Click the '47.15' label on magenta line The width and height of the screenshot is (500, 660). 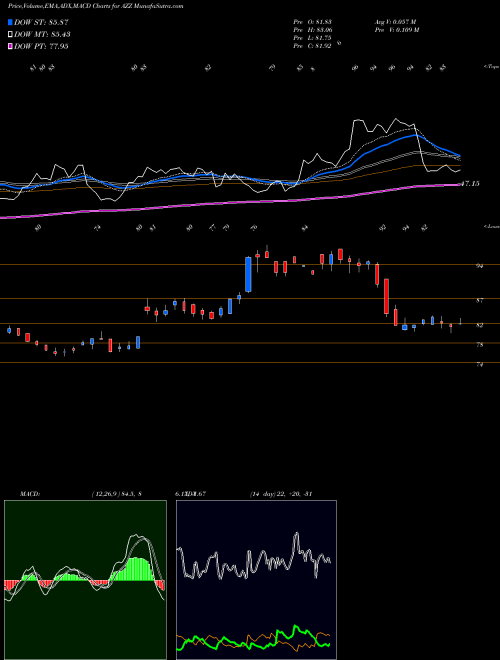(471, 184)
